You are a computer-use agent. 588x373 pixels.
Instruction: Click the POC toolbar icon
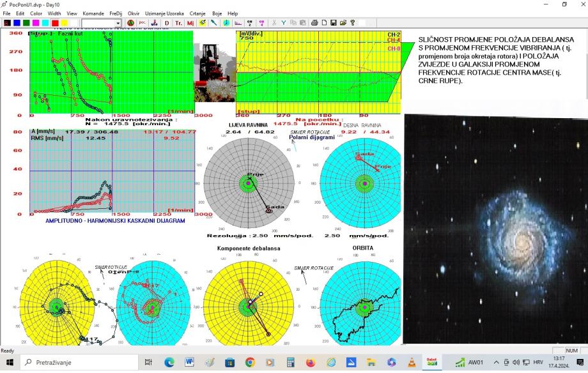pyautogui.click(x=142, y=23)
